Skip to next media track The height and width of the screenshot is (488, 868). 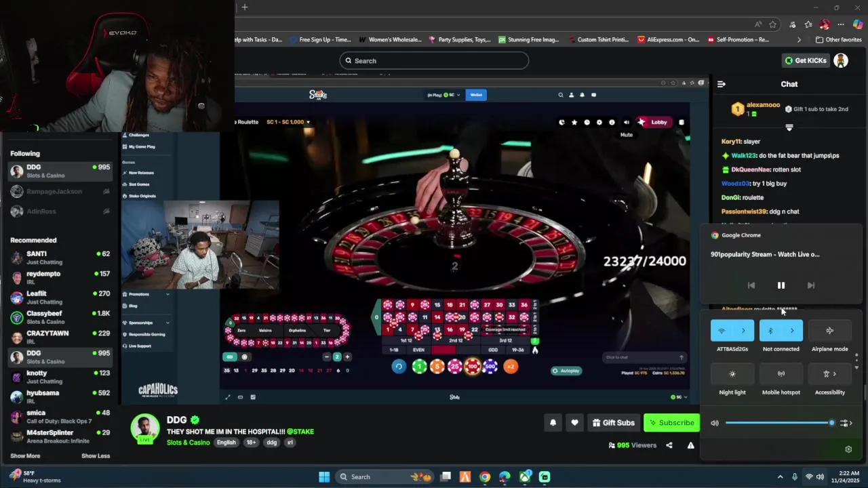811,285
